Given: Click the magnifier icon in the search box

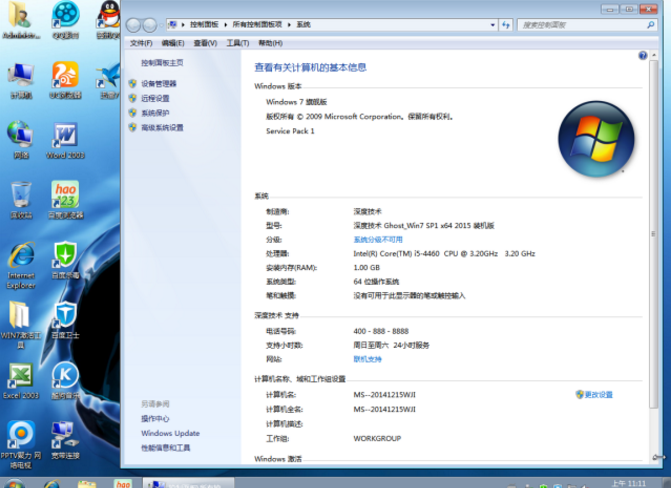Looking at the screenshot, I should pos(651,25).
